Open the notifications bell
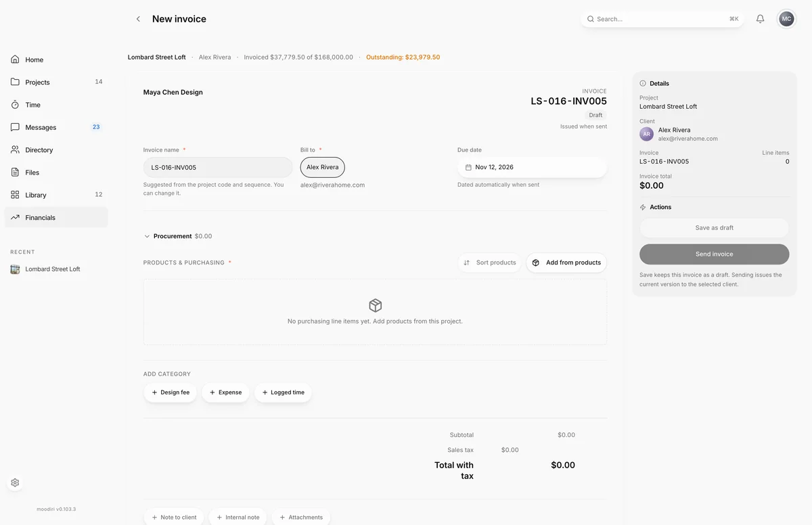The width and height of the screenshot is (812, 525). pos(760,19)
